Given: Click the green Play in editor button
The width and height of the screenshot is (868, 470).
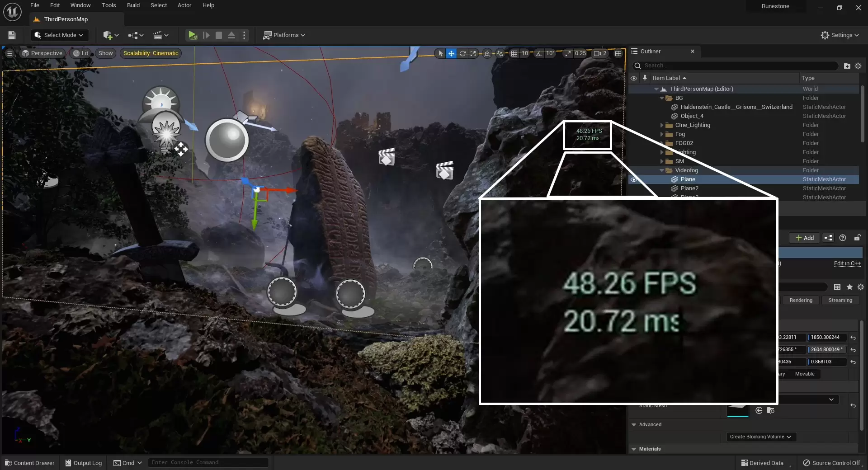Looking at the screenshot, I should click(x=192, y=35).
